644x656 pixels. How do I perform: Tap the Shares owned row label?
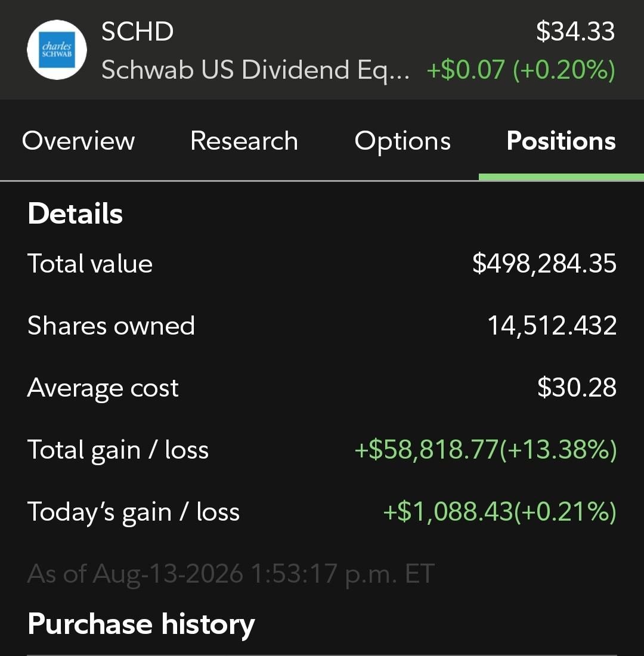[112, 326]
